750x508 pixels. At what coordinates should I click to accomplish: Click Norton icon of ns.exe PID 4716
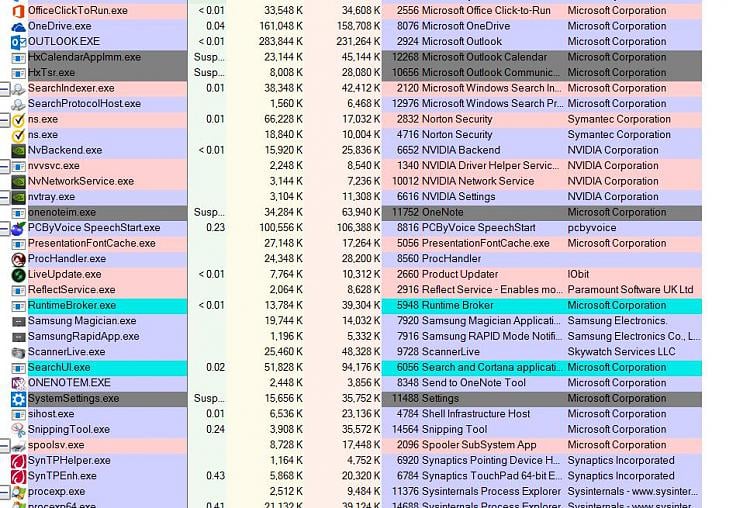pos(18,135)
